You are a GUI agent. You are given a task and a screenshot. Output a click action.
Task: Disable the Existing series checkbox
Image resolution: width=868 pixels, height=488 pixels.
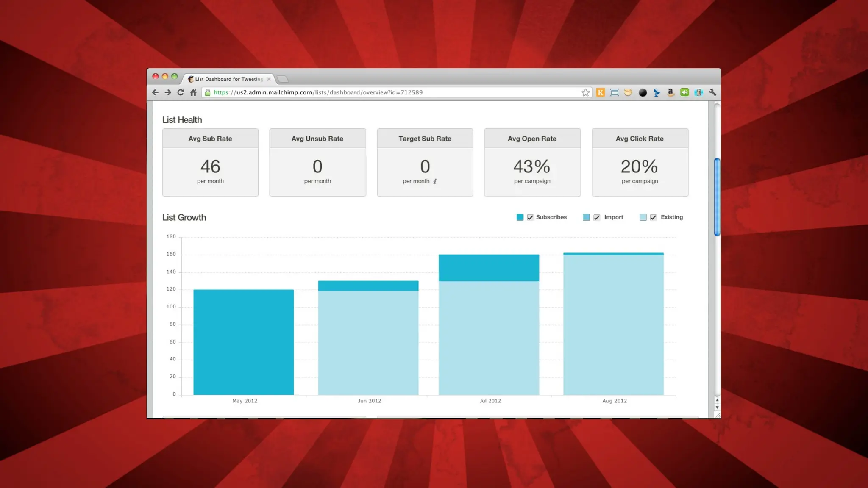(653, 217)
